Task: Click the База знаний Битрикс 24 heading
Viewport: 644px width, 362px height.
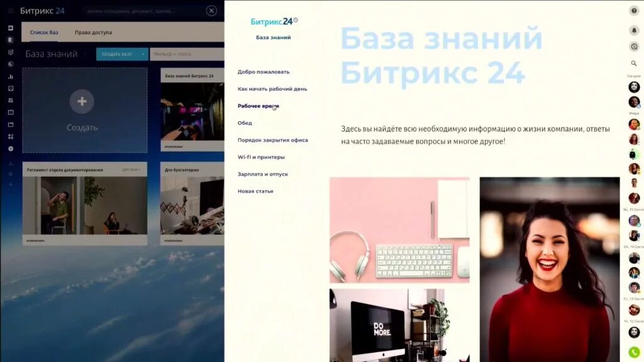Action: click(x=441, y=55)
